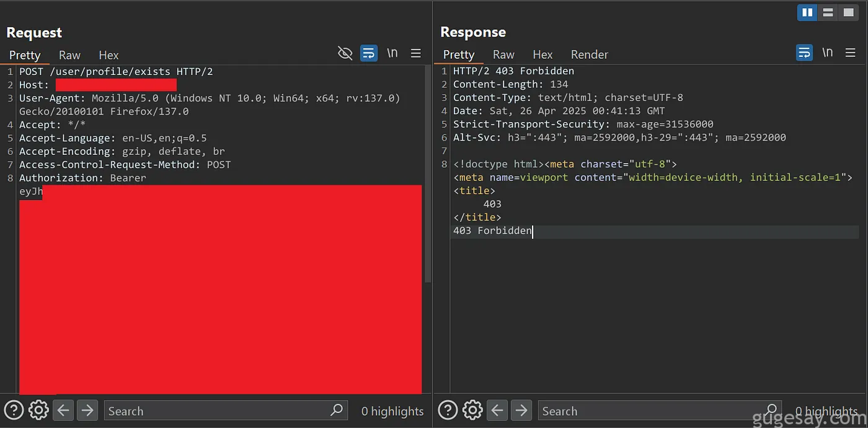Viewport: 868px width, 428px height.
Task: Toggle word wrap icon in Response panel
Action: (804, 53)
